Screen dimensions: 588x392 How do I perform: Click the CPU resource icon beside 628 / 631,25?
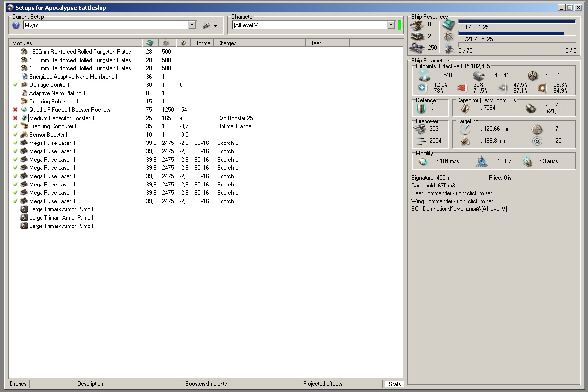pos(448,25)
